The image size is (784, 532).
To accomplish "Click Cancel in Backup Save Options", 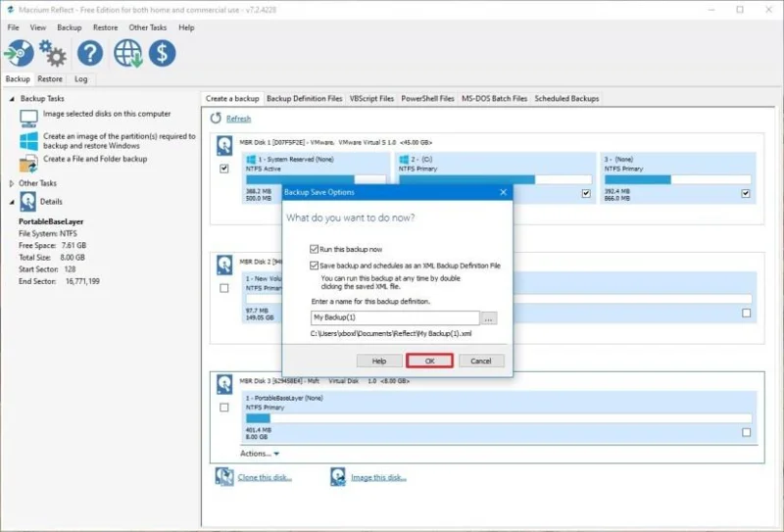I will coord(481,361).
